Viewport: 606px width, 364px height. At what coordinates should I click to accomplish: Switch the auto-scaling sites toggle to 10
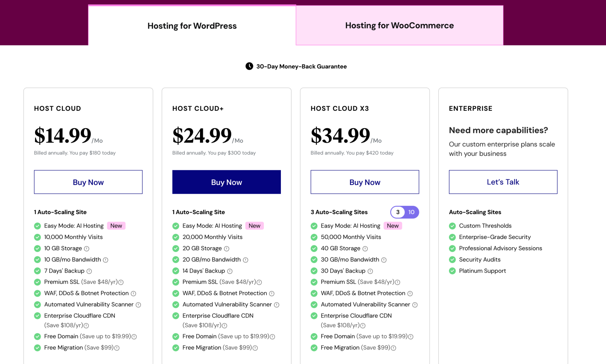(x=411, y=212)
